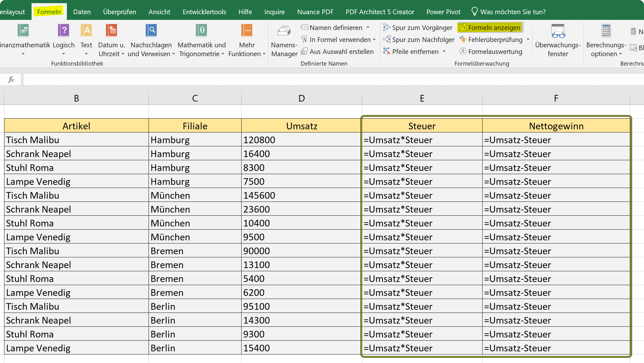Open the Nachschlagen und Verweisen icon
This screenshot has width=644, height=363.
click(x=151, y=31)
